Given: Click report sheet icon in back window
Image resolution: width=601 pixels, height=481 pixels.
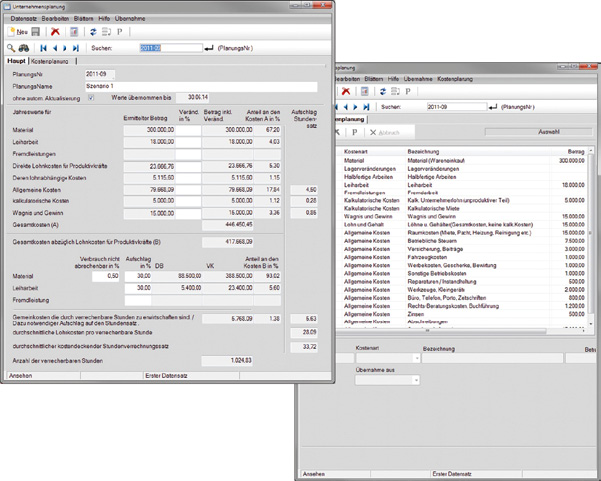Looking at the screenshot, I should point(365,91).
